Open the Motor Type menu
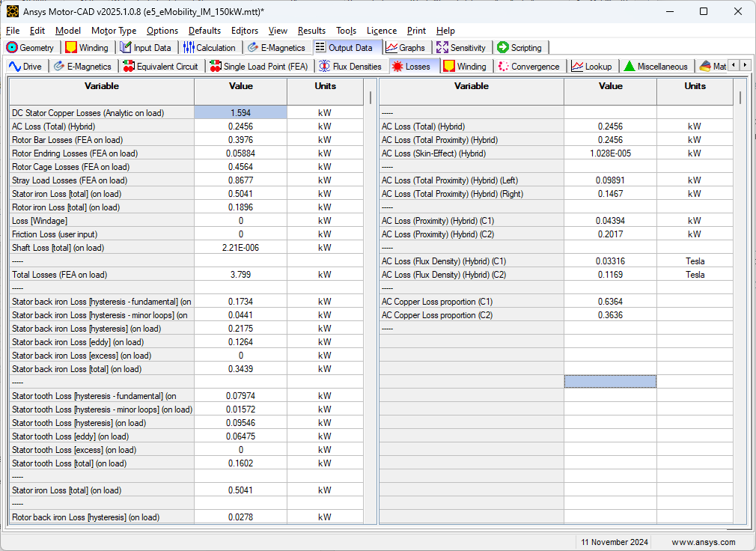This screenshot has width=756, height=551. pos(114,31)
